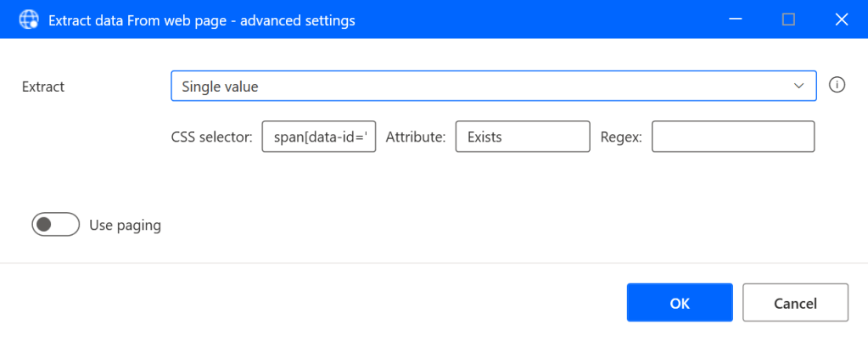Viewport: 868px width, 341px height.
Task: Click the Use paging label text
Action: click(x=125, y=226)
